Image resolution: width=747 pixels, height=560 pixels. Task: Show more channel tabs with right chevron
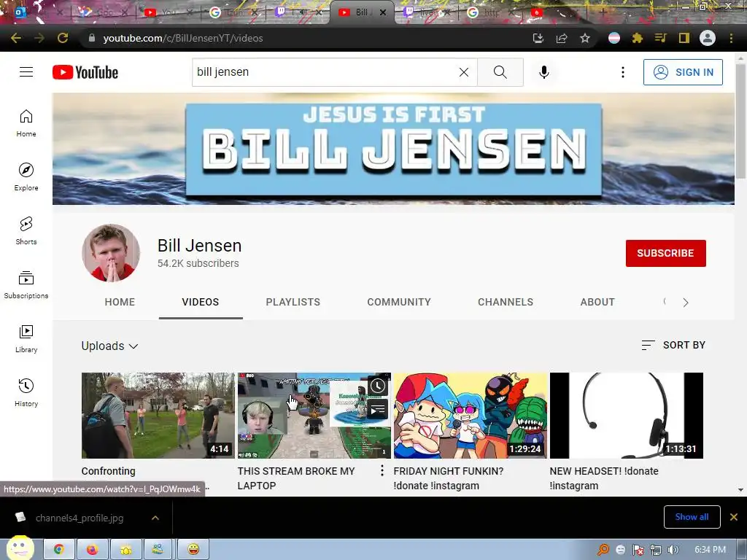pyautogui.click(x=686, y=303)
